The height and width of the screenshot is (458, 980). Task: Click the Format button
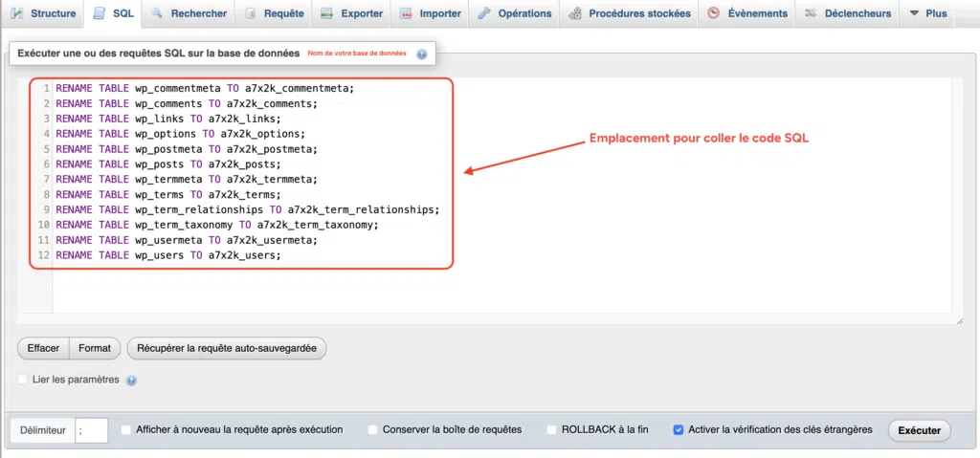point(95,349)
